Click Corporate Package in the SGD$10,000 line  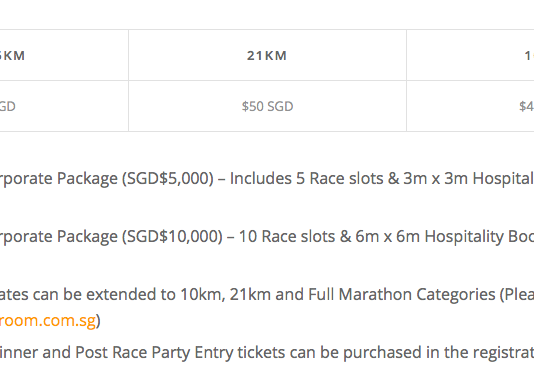coord(59,236)
